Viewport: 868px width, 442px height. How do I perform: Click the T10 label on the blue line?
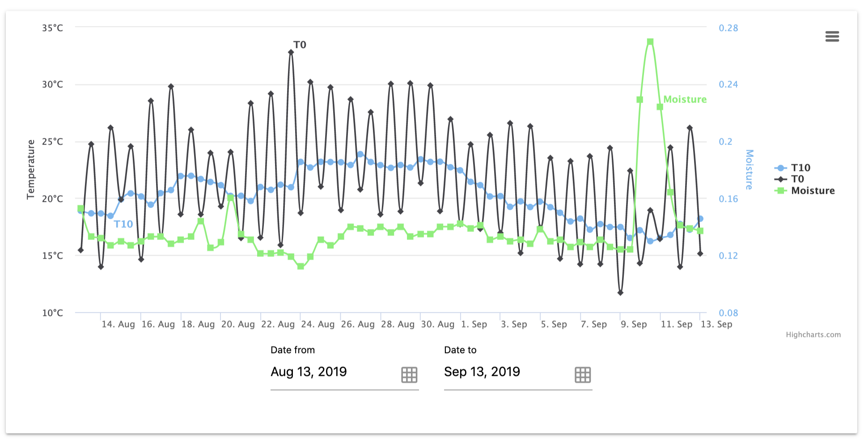[123, 224]
